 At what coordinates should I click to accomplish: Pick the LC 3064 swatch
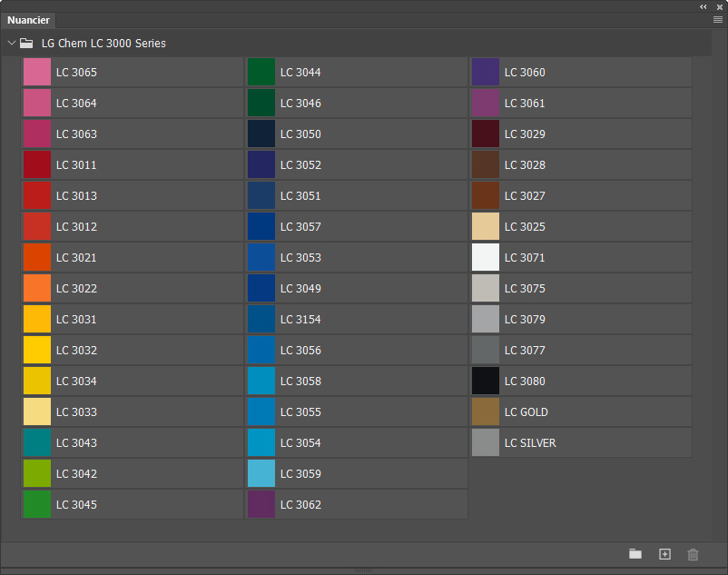[x=37, y=103]
